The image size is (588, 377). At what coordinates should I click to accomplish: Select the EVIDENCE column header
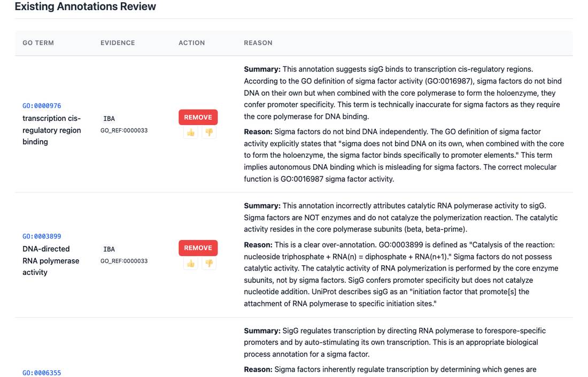pyautogui.click(x=118, y=43)
